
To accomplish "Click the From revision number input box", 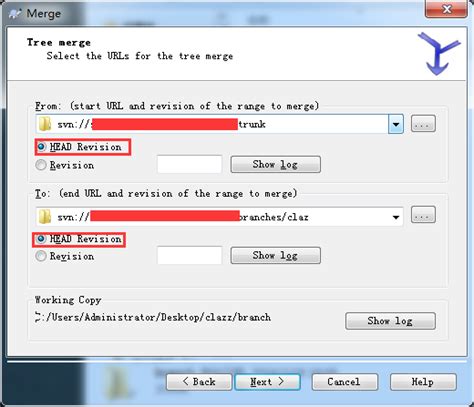I will point(189,164).
